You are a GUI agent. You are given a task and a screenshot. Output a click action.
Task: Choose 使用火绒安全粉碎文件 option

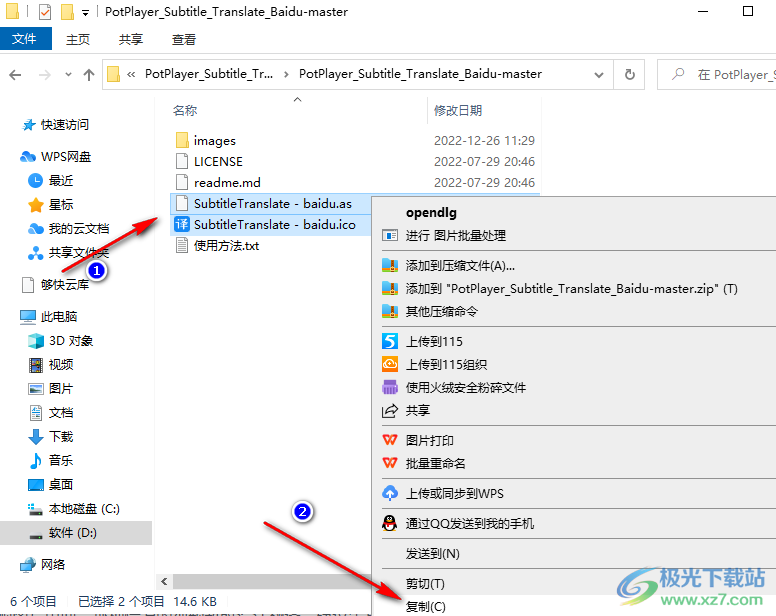click(x=465, y=387)
